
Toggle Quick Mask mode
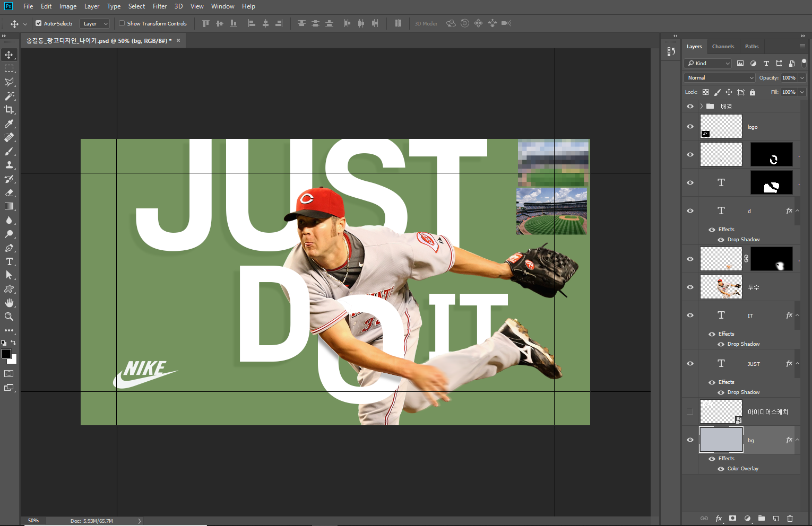[9, 374]
